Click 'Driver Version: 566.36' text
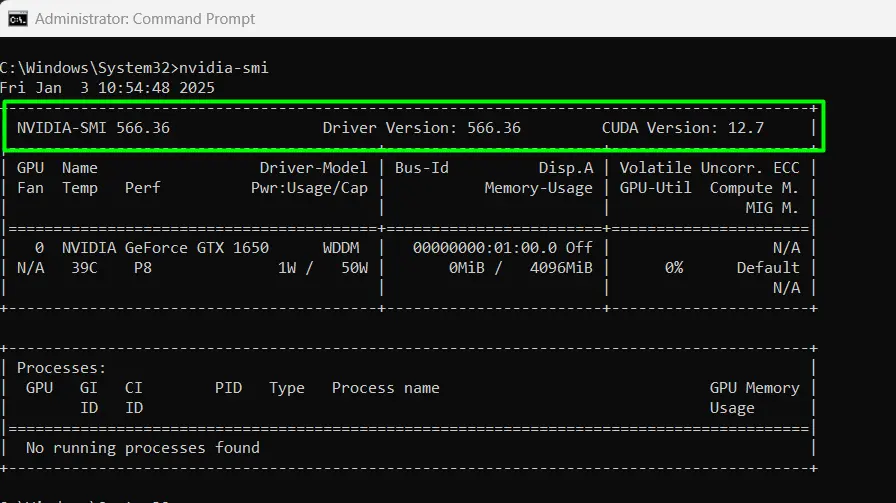Image resolution: width=896 pixels, height=503 pixels. coord(422,128)
